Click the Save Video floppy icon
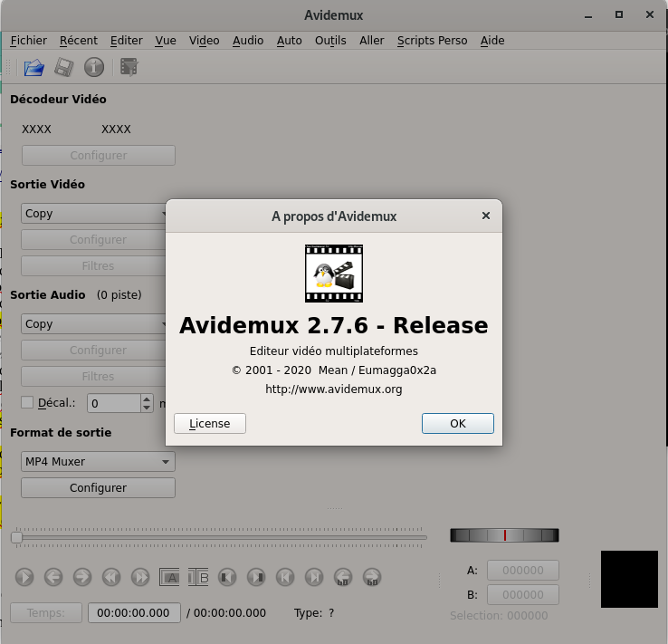 pyautogui.click(x=64, y=67)
